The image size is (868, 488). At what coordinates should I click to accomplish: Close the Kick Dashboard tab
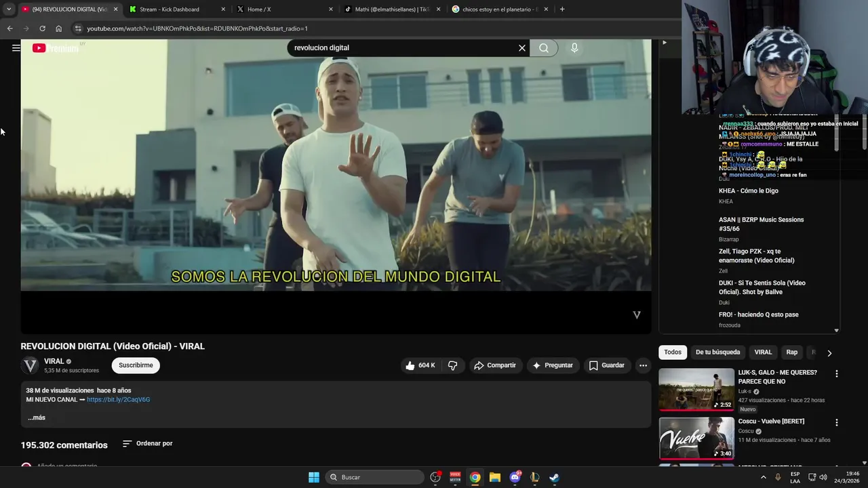(223, 9)
